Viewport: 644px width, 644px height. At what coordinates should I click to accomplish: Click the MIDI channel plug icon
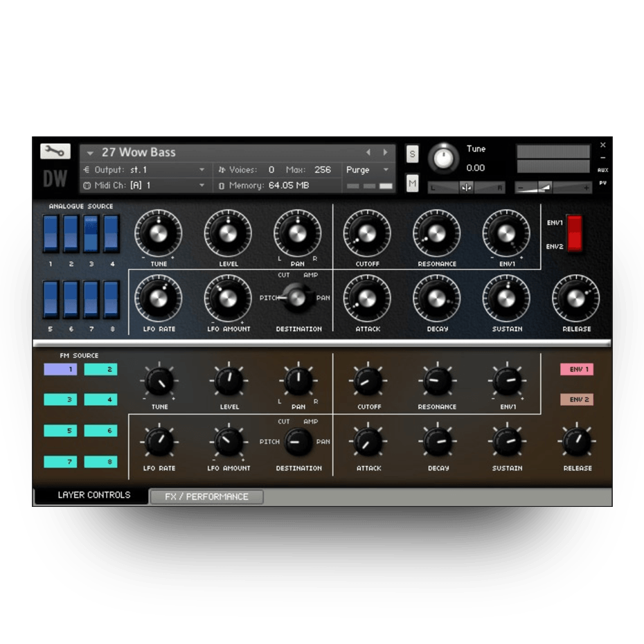pyautogui.click(x=87, y=186)
